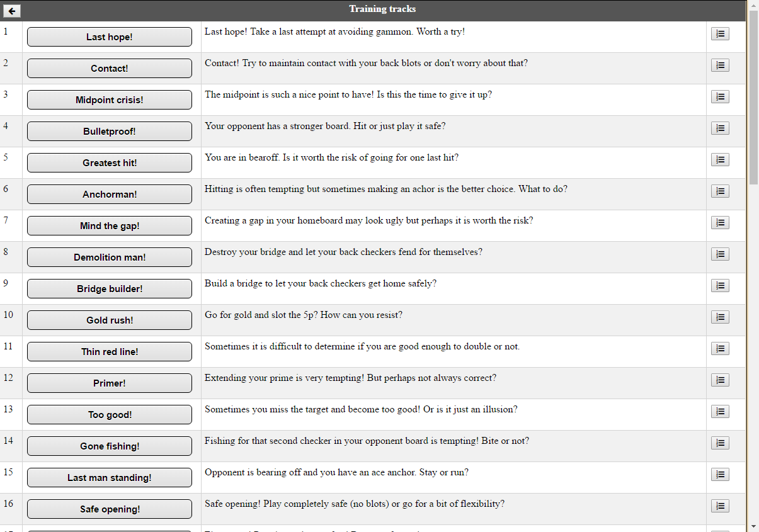
Task: Click the scrollbar down arrow
Action: coord(753,526)
